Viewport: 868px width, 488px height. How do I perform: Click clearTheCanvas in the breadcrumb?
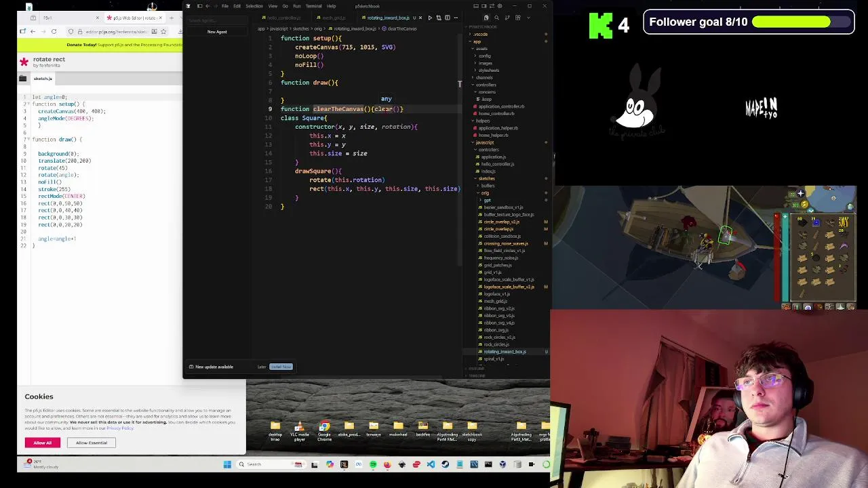(x=402, y=28)
